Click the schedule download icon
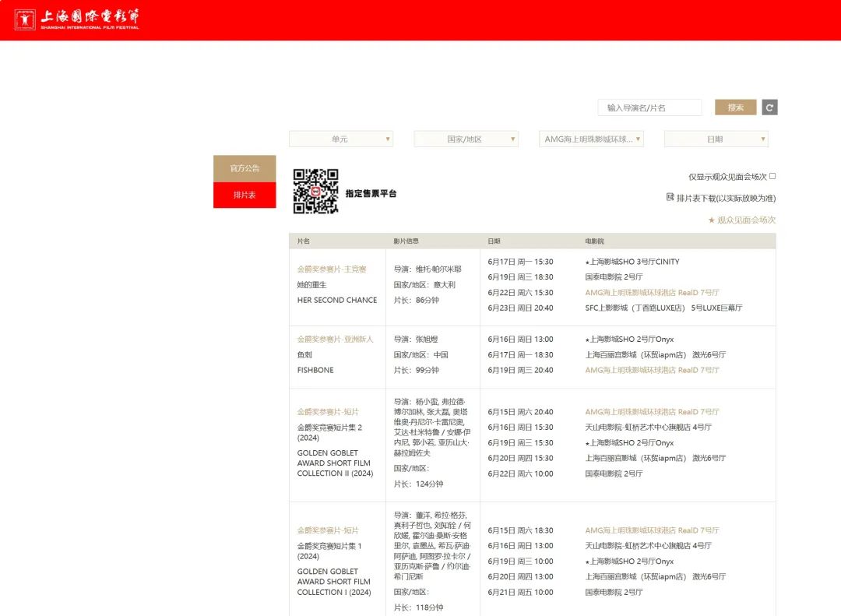 [x=670, y=198]
